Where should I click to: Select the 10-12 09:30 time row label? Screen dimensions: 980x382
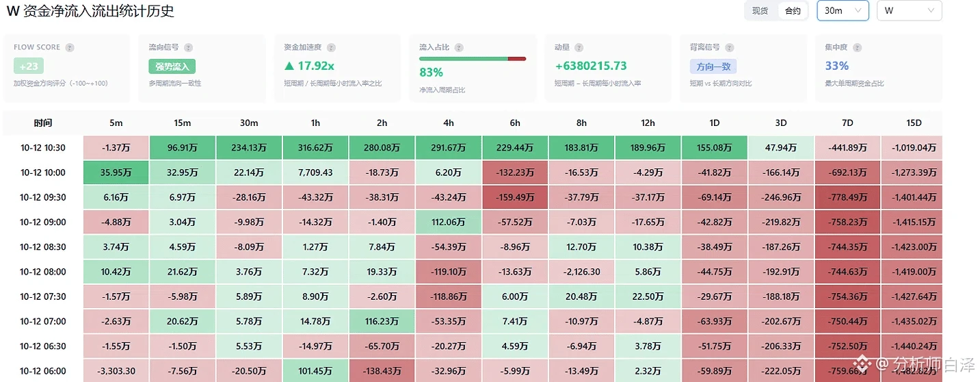[43, 197]
